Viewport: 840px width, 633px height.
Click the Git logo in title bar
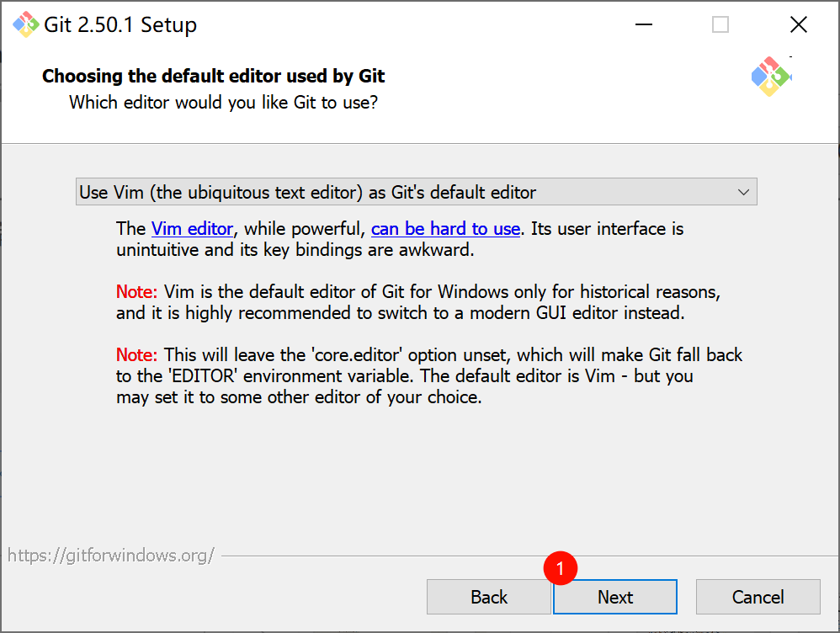tap(26, 24)
